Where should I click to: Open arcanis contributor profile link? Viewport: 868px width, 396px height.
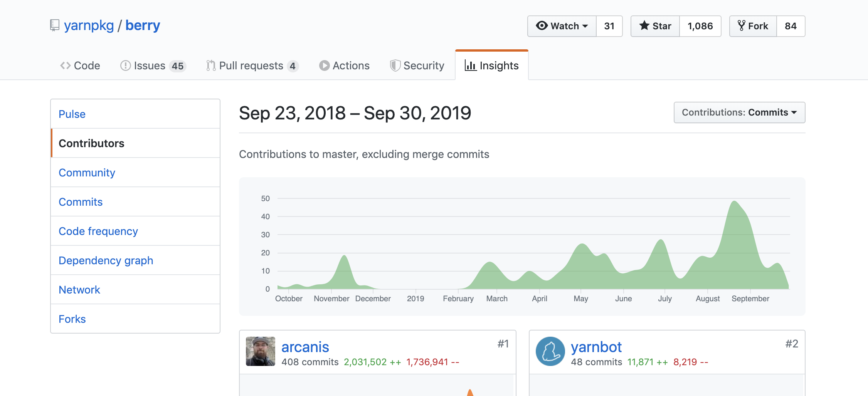click(305, 347)
